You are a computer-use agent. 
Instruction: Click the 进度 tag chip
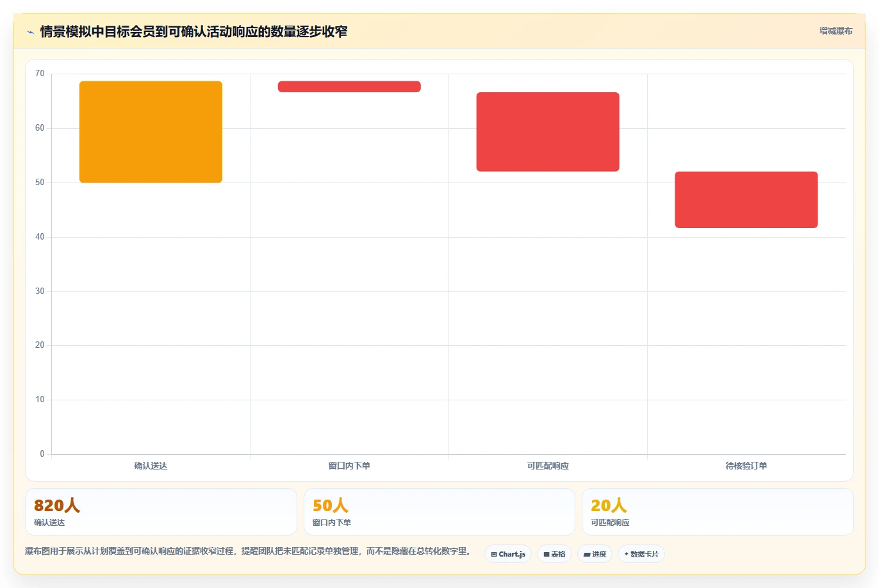595,554
